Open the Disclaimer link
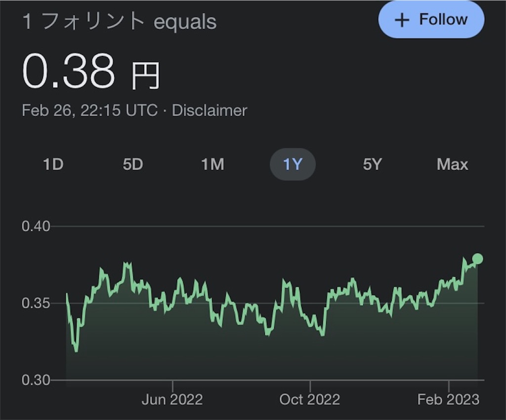Screen dimensions: 506x420 [210, 110]
